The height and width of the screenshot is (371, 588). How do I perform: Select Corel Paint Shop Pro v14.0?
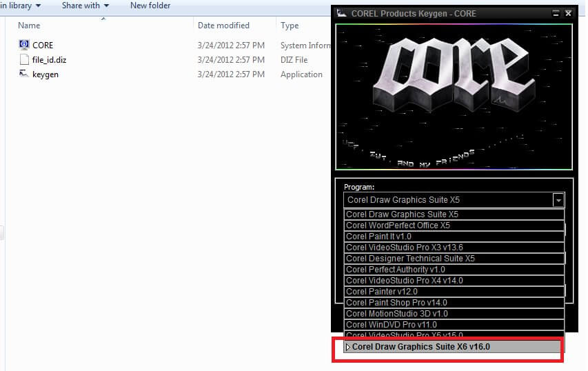click(x=396, y=303)
